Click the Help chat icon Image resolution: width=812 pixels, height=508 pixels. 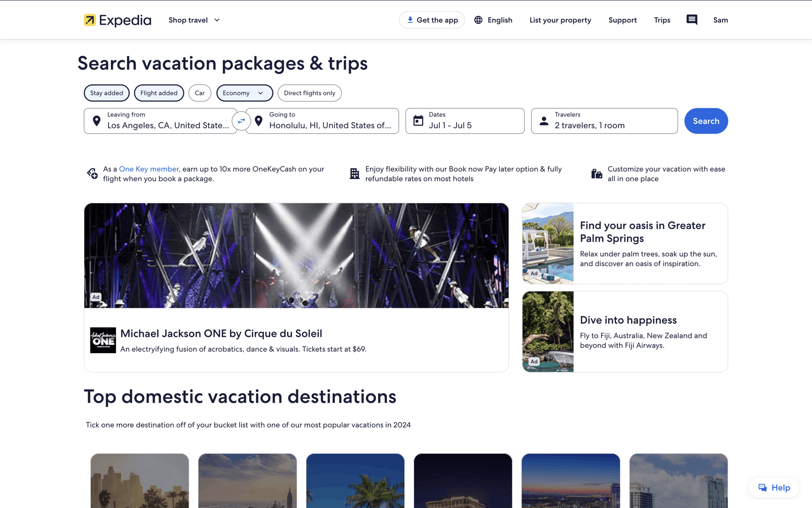tap(763, 488)
